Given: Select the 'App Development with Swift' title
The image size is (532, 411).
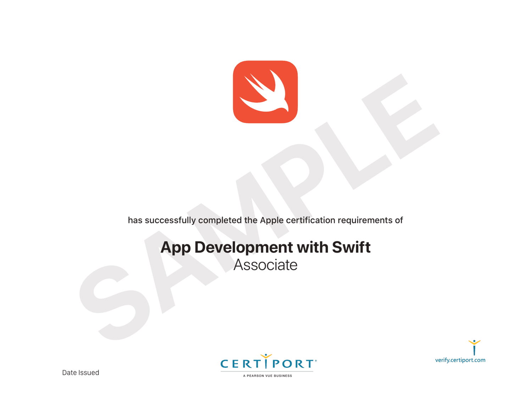Looking at the screenshot, I should coord(265,247).
